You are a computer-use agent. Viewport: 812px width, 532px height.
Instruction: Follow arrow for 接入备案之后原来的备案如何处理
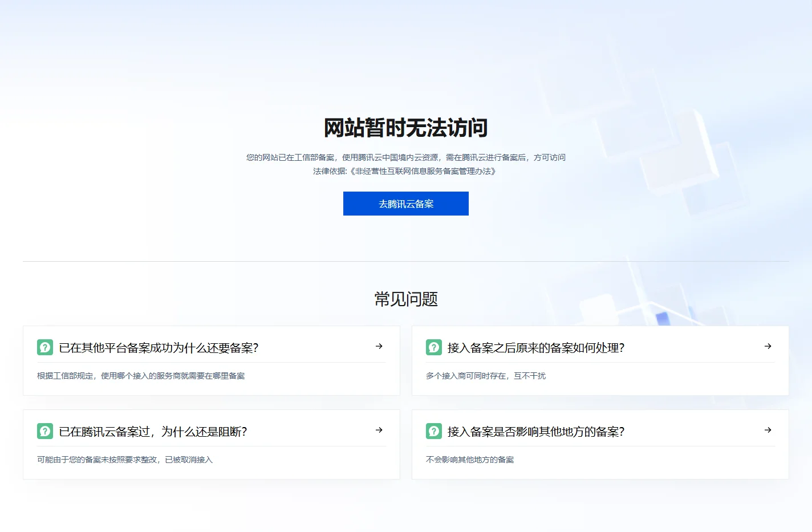pos(768,346)
